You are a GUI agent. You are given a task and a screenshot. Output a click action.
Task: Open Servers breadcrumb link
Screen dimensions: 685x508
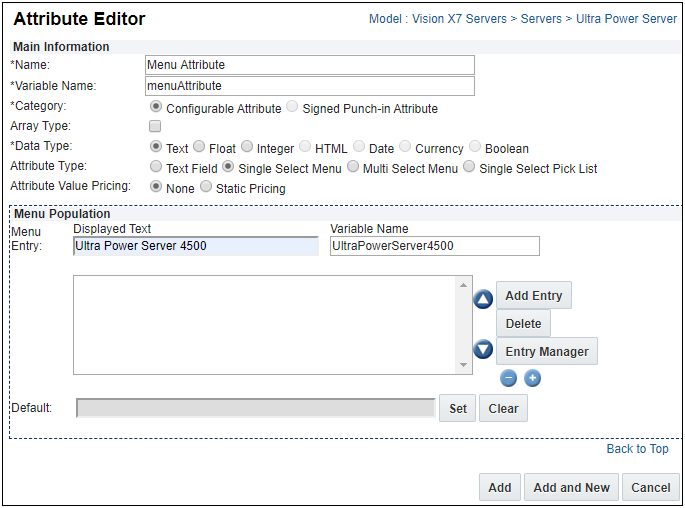coord(541,19)
